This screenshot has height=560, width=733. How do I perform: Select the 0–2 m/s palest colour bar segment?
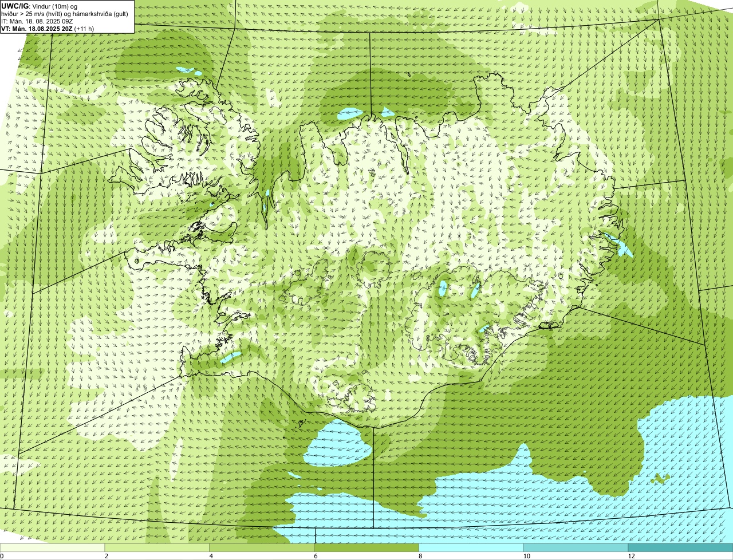[x=53, y=547]
